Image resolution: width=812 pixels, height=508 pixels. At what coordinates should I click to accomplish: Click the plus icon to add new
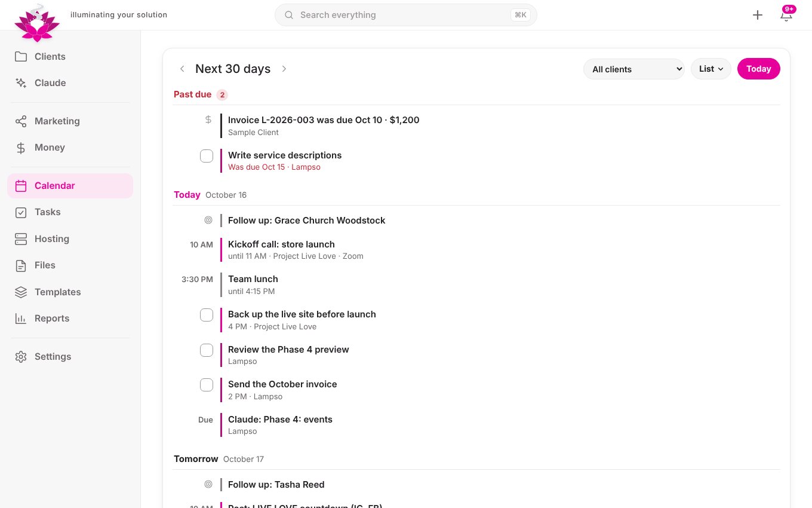pos(758,15)
